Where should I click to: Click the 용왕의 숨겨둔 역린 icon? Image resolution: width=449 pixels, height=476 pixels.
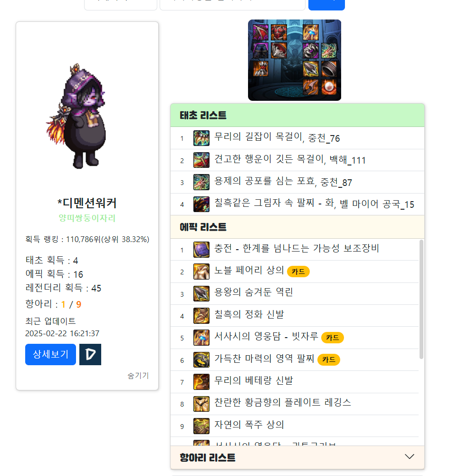coord(201,293)
